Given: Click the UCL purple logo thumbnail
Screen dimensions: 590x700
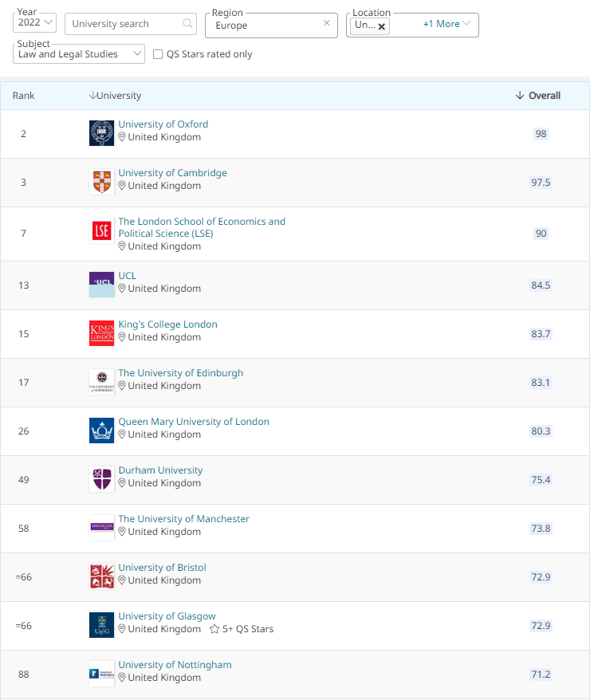Looking at the screenshot, I should pyautogui.click(x=101, y=284).
